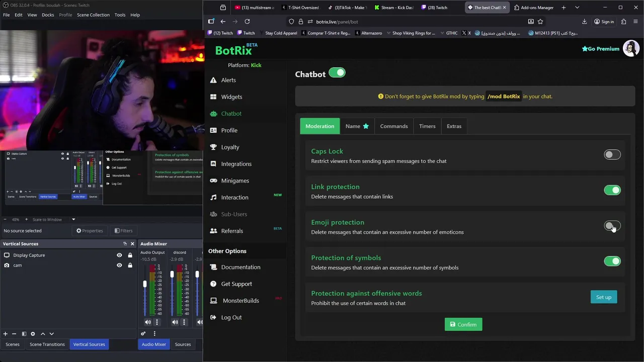The width and height of the screenshot is (644, 362).
Task: Log out of BotRix
Action: (x=231, y=317)
